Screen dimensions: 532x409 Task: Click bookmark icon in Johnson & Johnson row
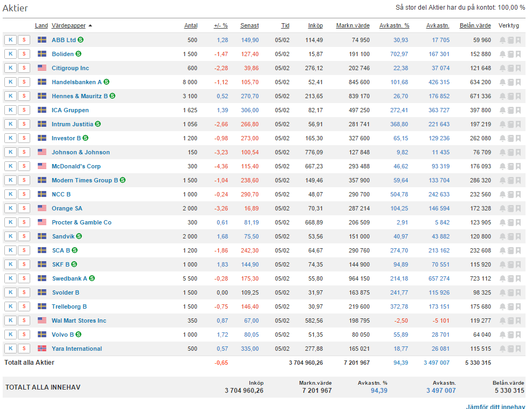tap(518, 152)
